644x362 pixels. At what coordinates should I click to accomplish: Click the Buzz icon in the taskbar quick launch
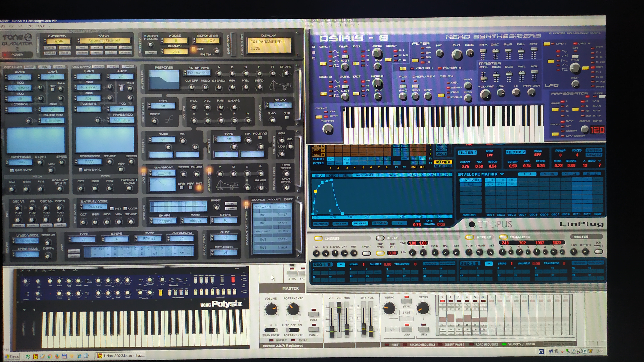pyautogui.click(x=35, y=356)
